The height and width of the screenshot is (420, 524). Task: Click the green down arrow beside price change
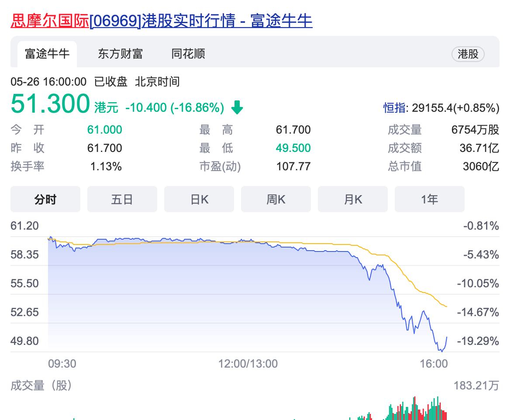237,107
